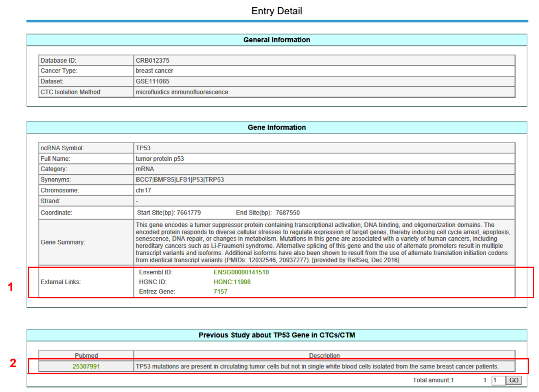Click the TP53 mutations study description
Screen dimensions: 539x392
(317, 366)
